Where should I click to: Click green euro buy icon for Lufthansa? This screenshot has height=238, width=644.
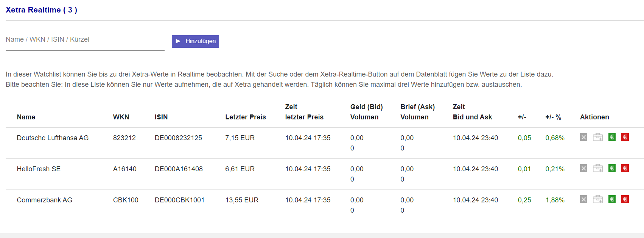[612, 137]
